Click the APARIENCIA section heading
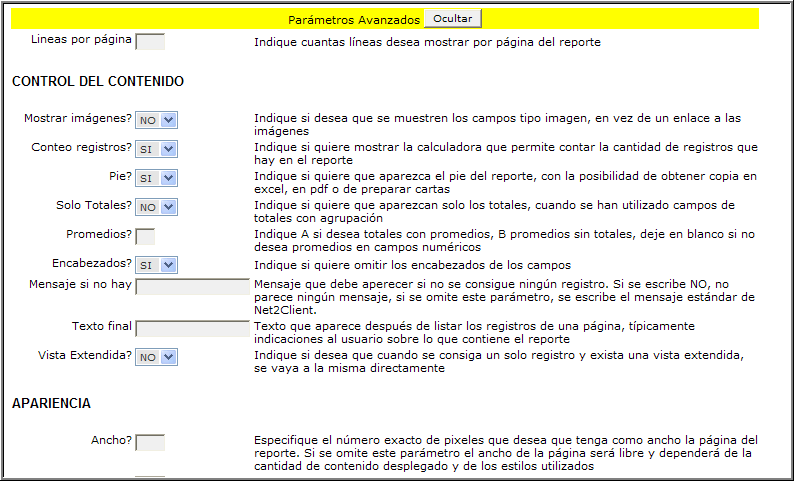Screen dimensions: 794x481 tap(52, 403)
